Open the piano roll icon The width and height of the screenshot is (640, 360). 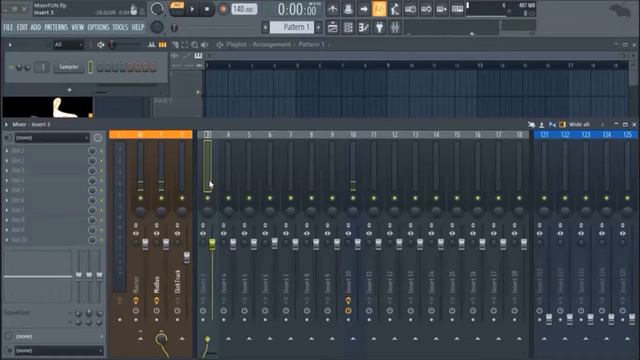click(363, 27)
